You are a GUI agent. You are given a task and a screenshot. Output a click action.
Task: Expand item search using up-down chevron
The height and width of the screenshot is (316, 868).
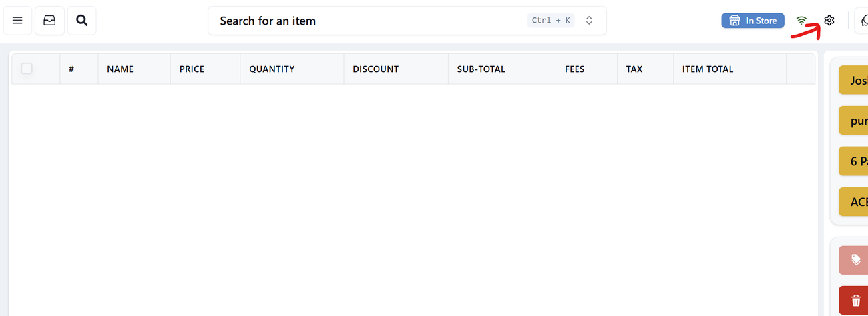[x=589, y=21]
